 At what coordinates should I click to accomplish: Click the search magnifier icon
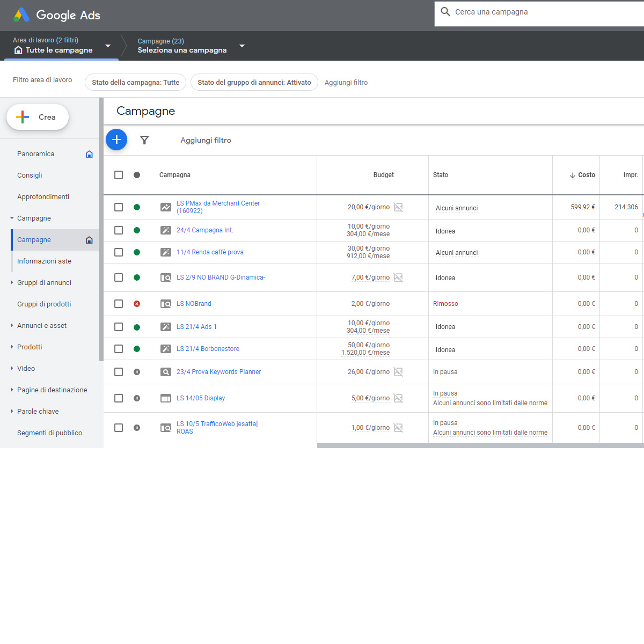coord(445,12)
